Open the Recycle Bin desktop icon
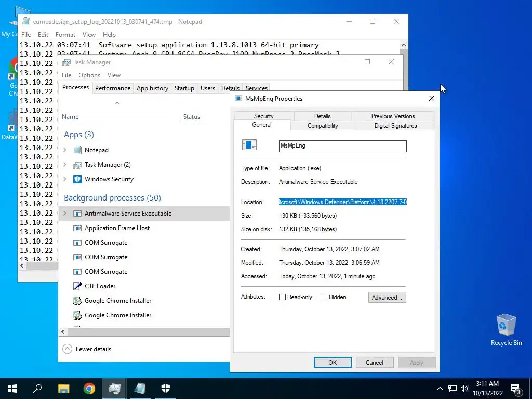The width and height of the screenshot is (532, 399). [x=506, y=330]
